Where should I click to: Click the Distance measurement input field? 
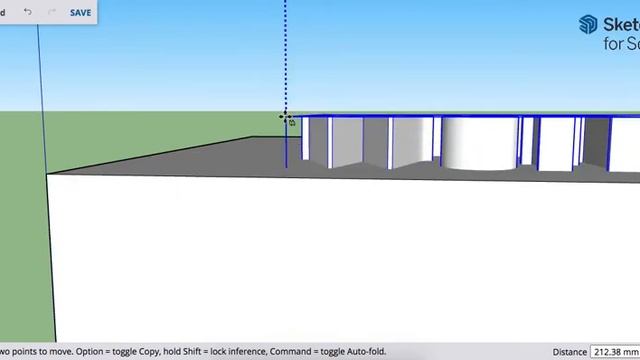coord(615,352)
